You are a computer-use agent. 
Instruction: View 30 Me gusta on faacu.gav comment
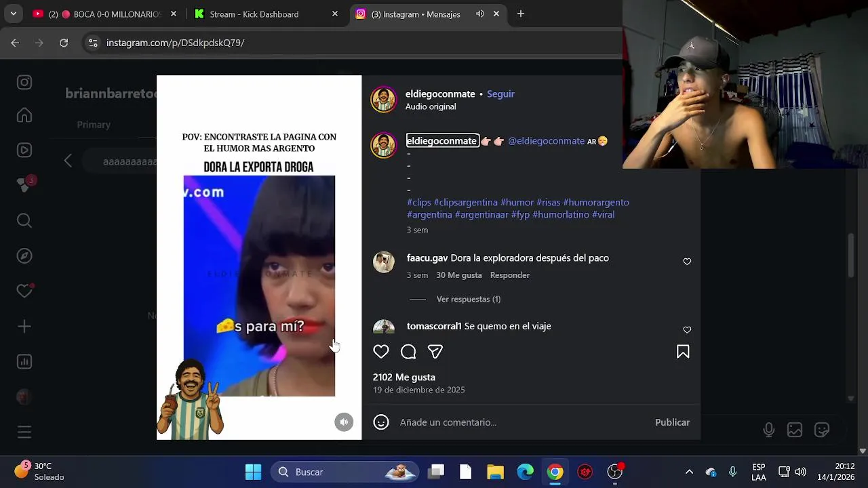click(x=459, y=275)
